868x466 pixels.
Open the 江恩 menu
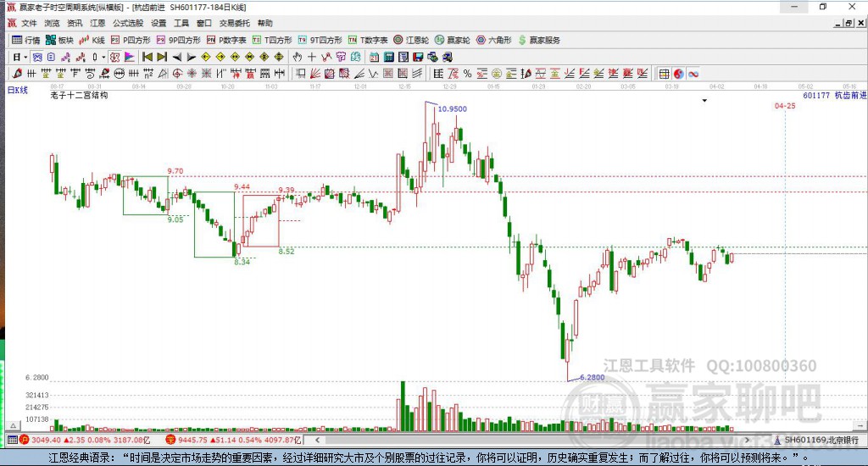pos(97,23)
